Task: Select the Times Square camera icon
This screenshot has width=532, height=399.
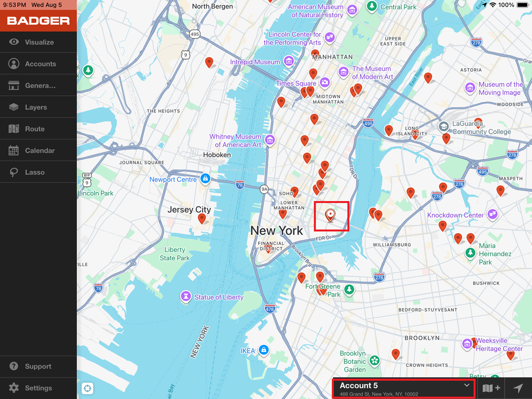Action: coord(325,83)
